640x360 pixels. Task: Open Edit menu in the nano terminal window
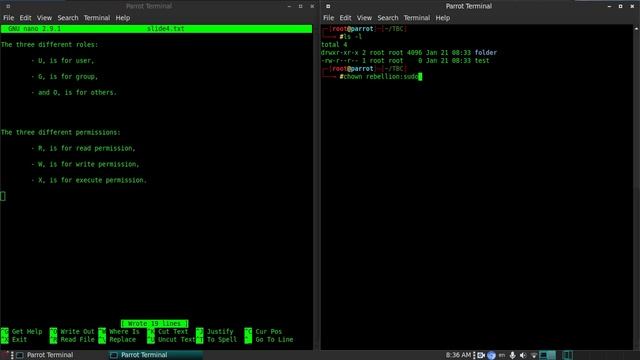(x=25, y=18)
